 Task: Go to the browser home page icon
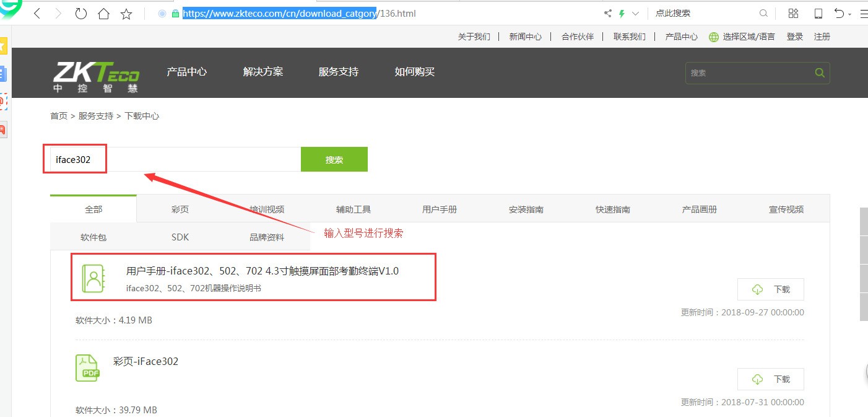pos(103,14)
